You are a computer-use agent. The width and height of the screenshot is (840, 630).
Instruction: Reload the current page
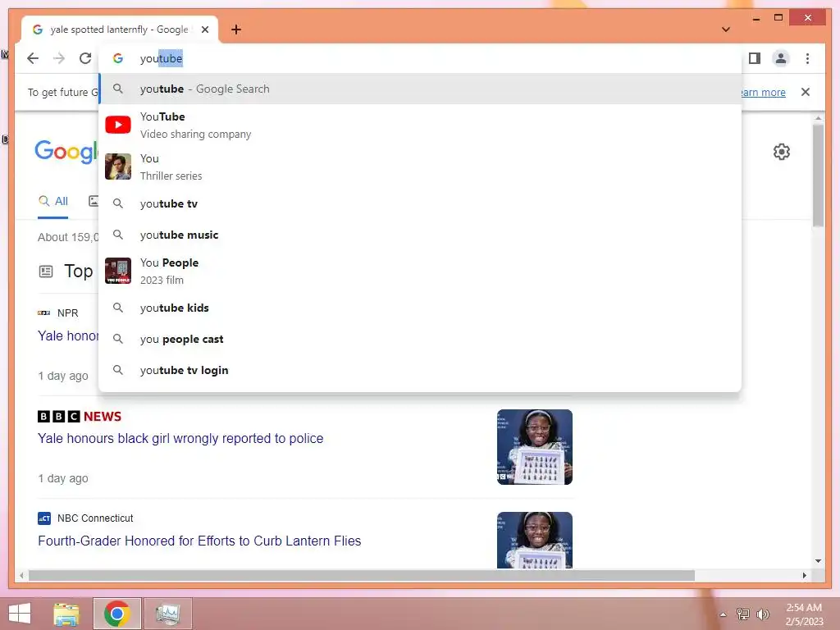point(85,58)
